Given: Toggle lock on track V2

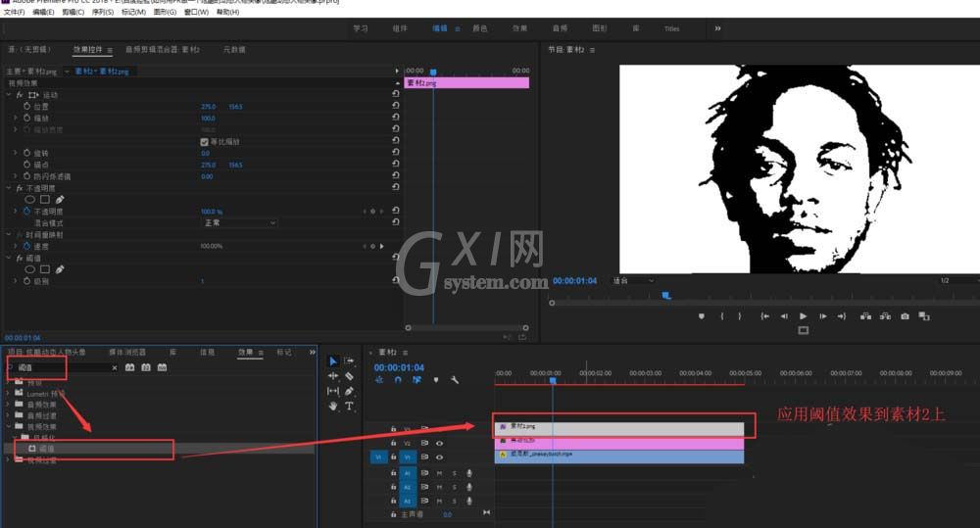Looking at the screenshot, I should coord(393,443).
